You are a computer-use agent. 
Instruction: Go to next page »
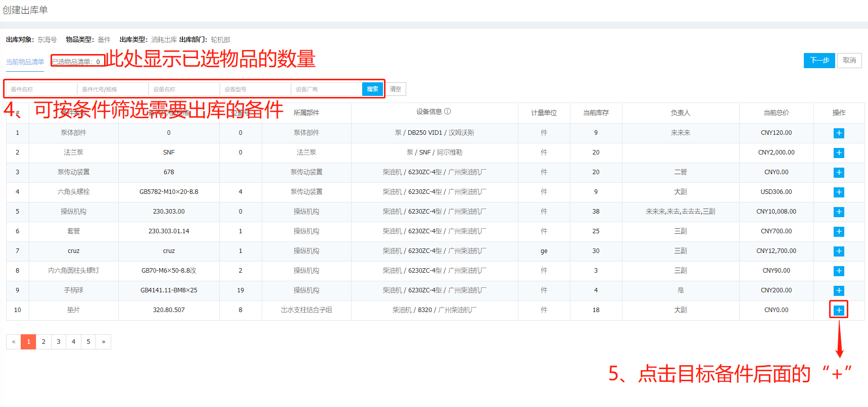[x=104, y=342]
